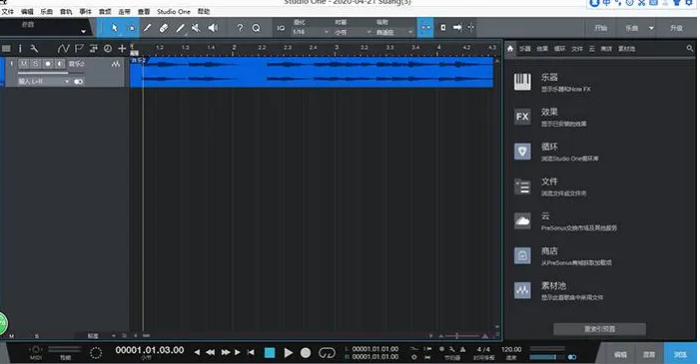Show automation with the curve icon

click(x=63, y=48)
